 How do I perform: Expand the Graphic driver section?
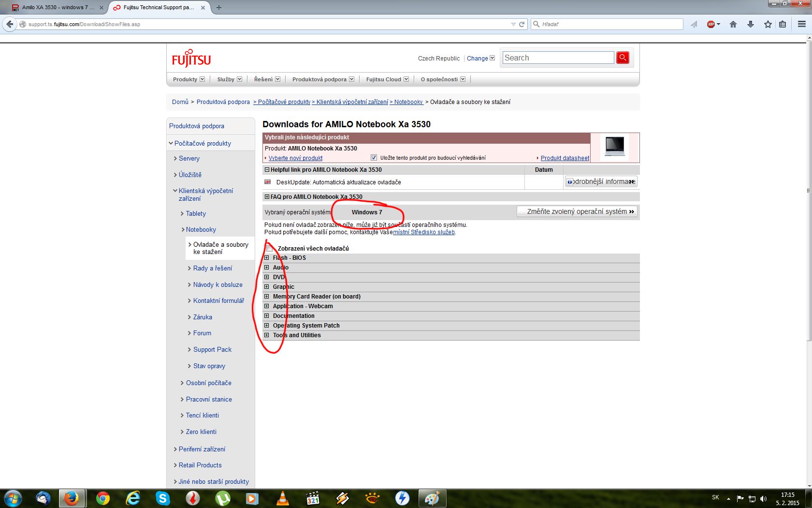266,287
